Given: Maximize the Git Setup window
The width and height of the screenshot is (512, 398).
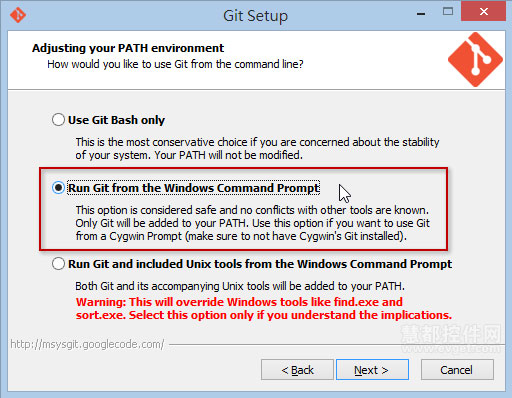Looking at the screenshot, I should point(448,12).
